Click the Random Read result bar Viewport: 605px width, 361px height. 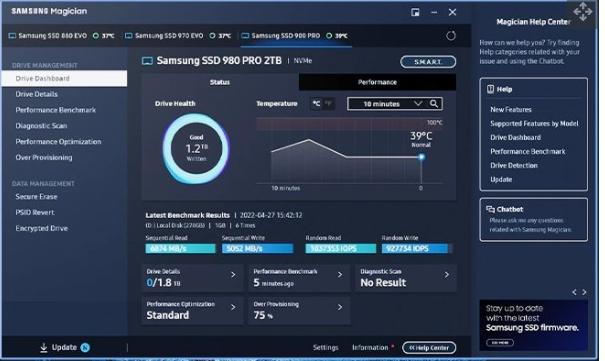tap(341, 249)
